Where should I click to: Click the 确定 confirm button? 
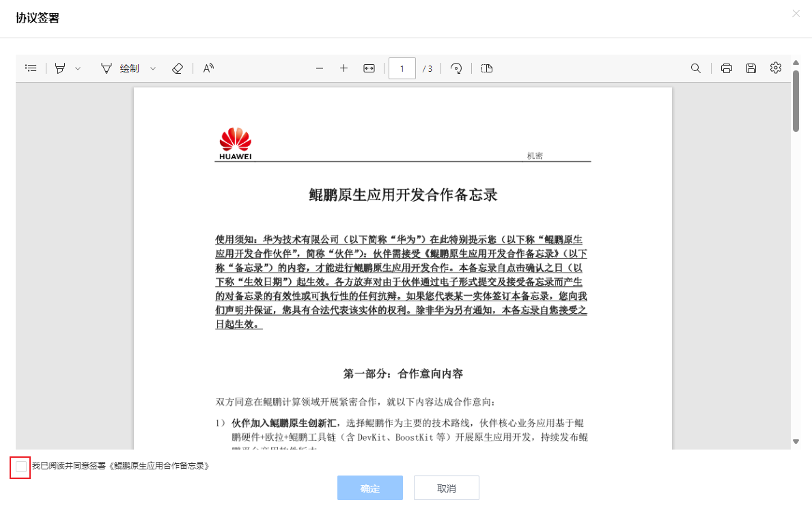(369, 488)
